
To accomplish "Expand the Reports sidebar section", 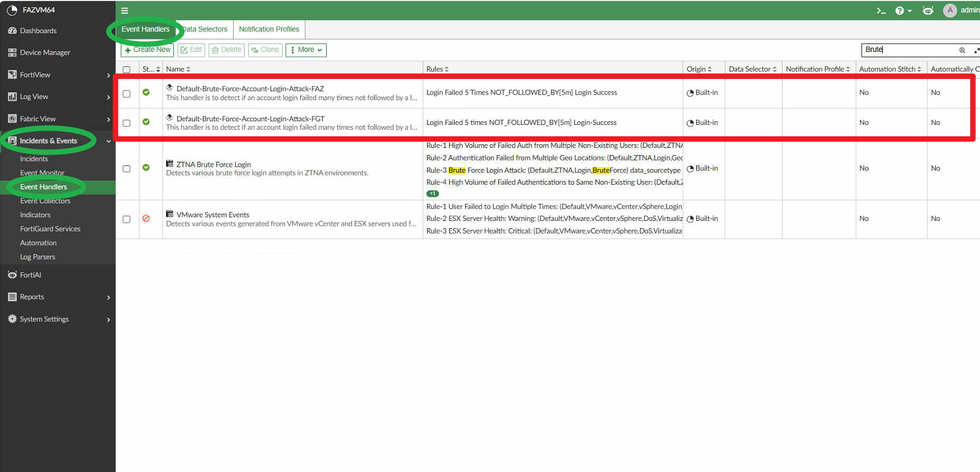I will [109, 298].
